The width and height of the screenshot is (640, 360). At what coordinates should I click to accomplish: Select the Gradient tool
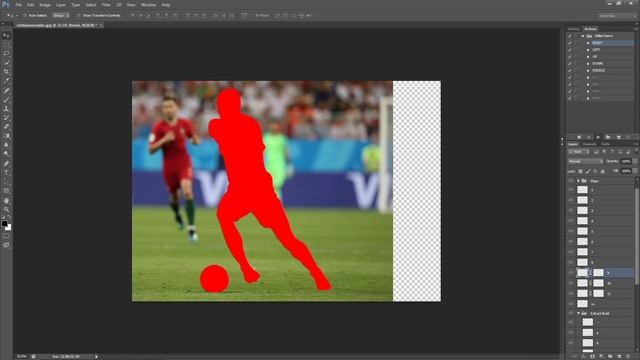click(6, 136)
